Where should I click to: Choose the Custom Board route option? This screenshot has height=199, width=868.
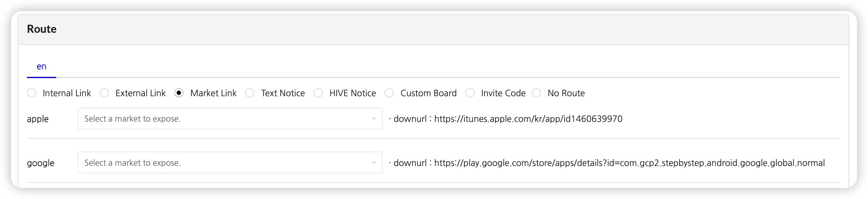(x=389, y=93)
